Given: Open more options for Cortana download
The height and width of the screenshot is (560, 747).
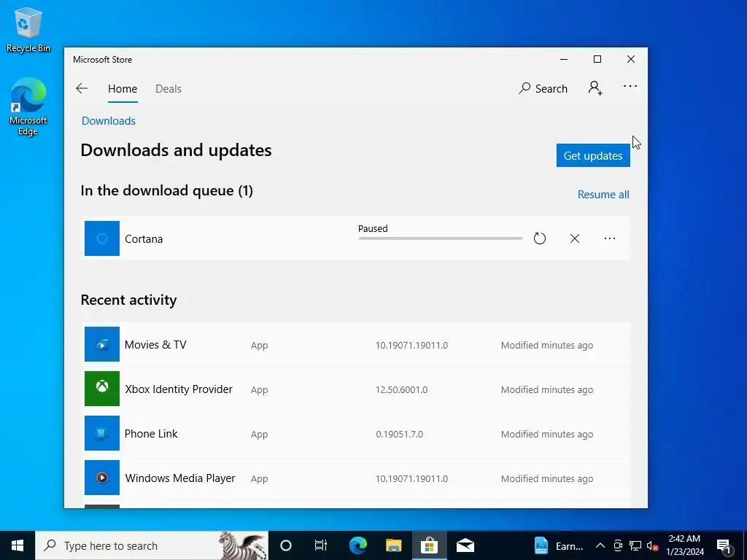Looking at the screenshot, I should point(610,238).
